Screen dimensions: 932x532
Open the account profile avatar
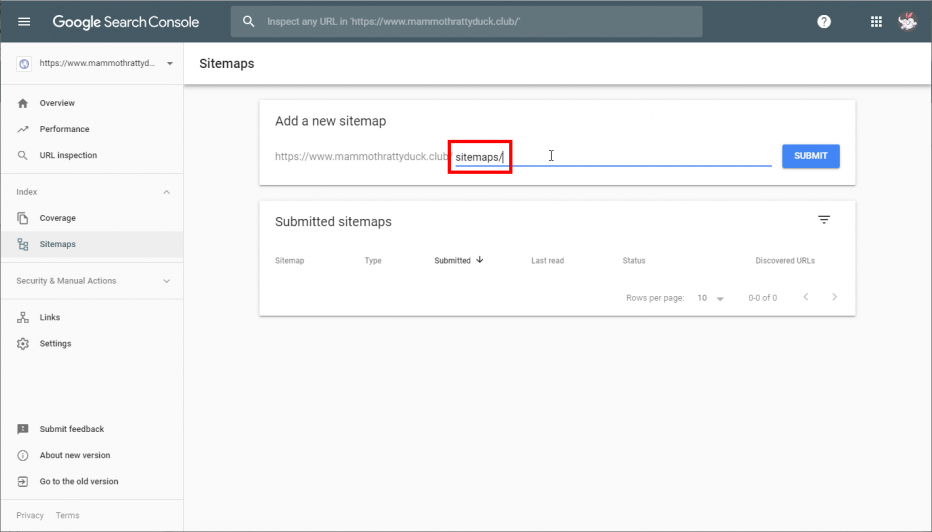coord(907,22)
